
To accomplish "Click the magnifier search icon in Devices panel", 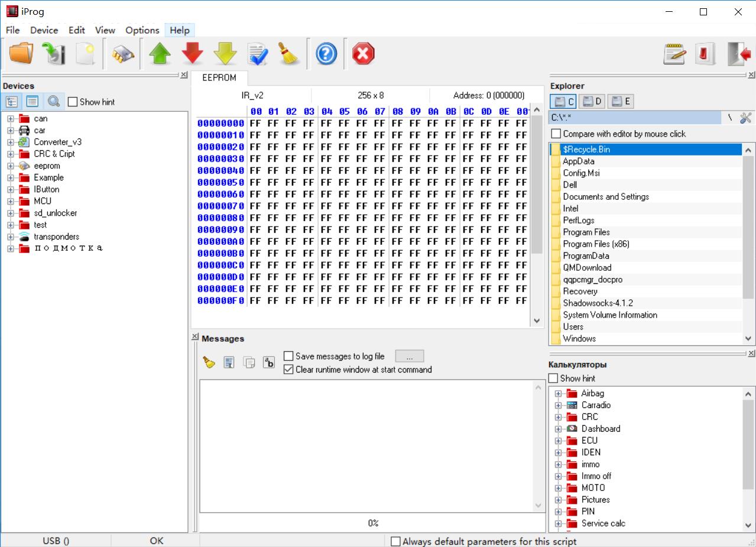I will pyautogui.click(x=54, y=102).
